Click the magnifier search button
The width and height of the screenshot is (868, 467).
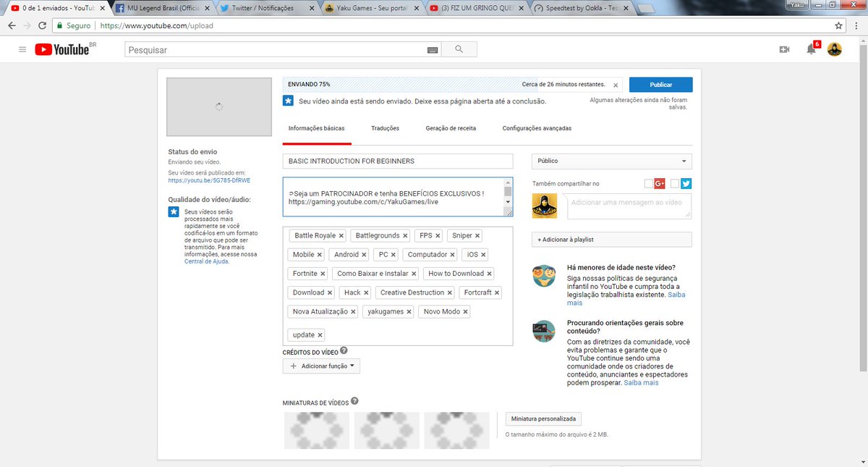[x=459, y=49]
